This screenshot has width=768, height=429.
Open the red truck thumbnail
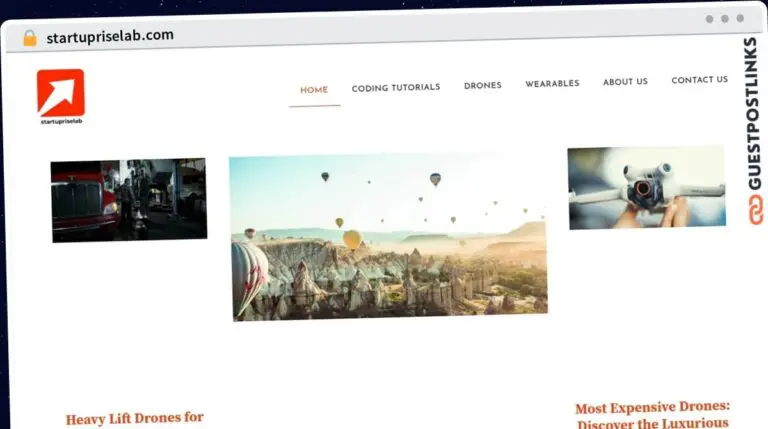coord(129,199)
